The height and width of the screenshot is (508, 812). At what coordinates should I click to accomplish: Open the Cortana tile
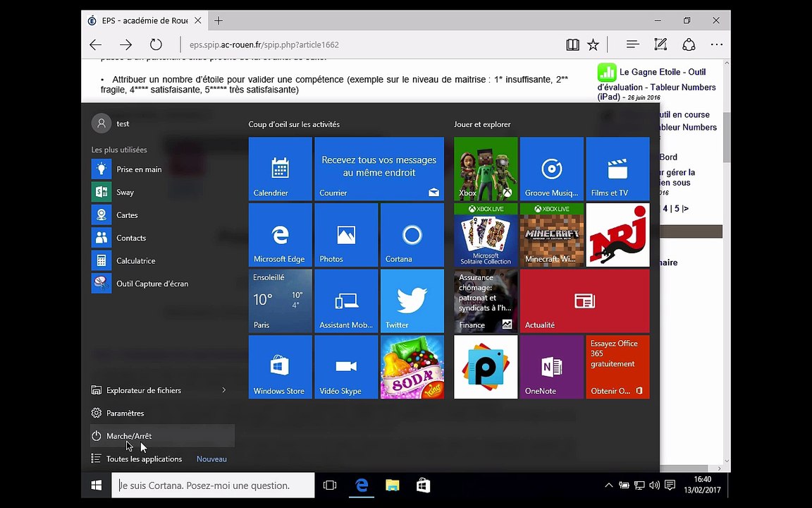pyautogui.click(x=412, y=235)
